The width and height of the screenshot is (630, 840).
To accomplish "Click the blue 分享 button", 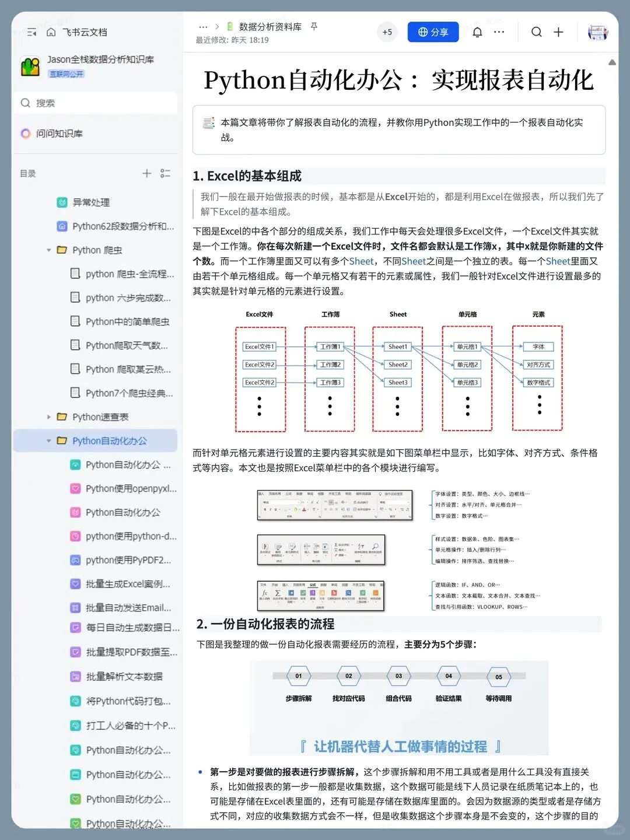I will coord(433,32).
